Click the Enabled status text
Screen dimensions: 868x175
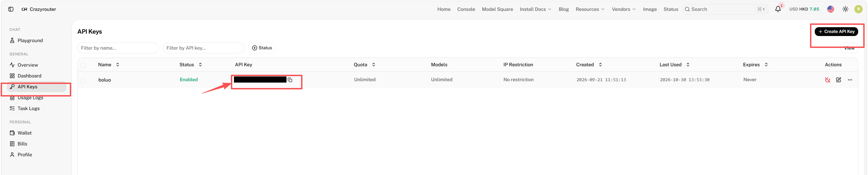coord(189,80)
